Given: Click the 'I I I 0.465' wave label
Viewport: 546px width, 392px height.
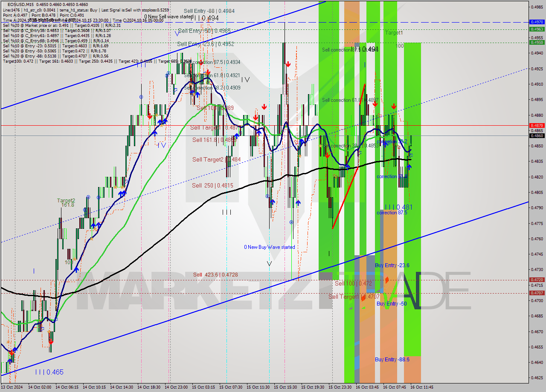Looking at the screenshot, I should (x=49, y=372).
